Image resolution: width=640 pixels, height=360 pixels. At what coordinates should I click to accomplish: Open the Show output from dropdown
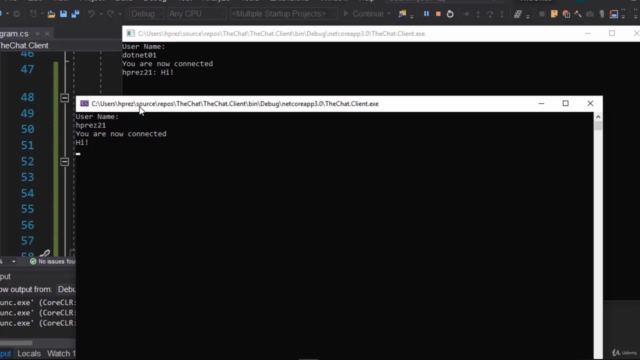[x=67, y=289]
